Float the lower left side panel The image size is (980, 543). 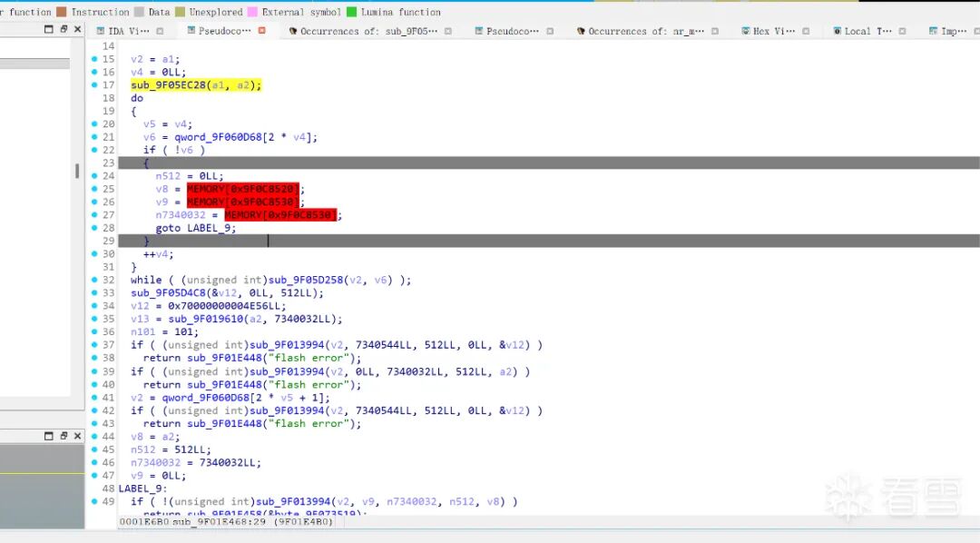(64, 436)
